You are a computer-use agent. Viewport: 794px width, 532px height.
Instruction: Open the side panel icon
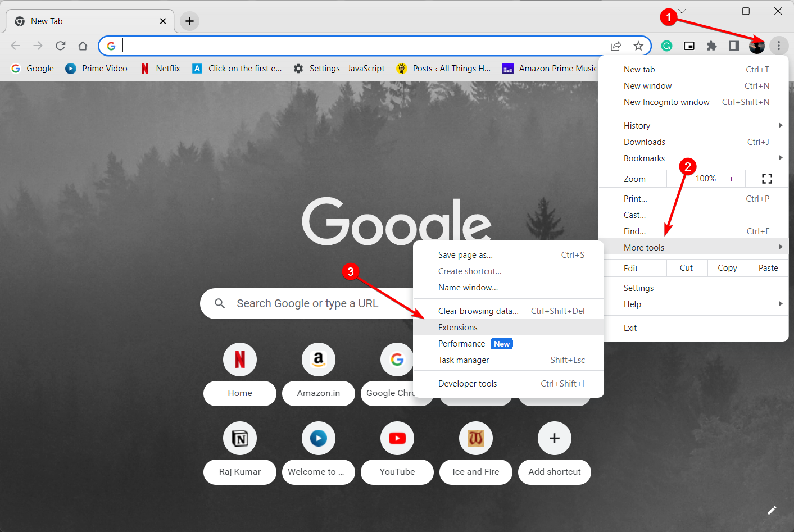[x=733, y=46]
